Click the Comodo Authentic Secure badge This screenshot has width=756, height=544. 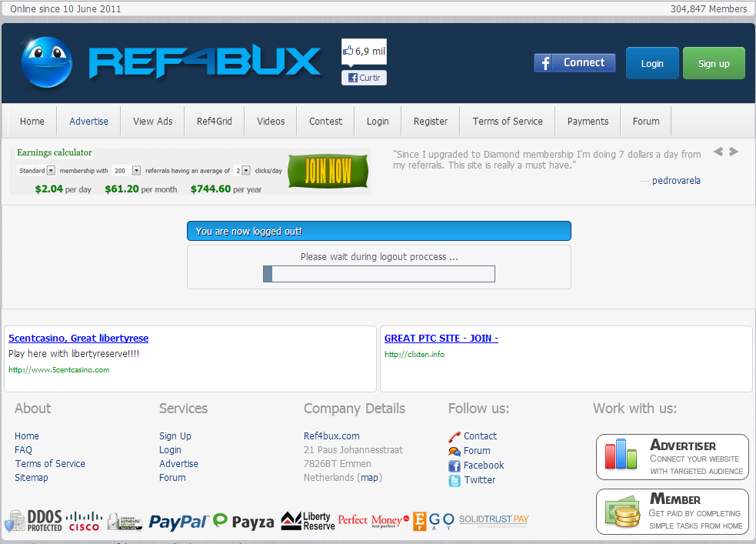(x=125, y=522)
